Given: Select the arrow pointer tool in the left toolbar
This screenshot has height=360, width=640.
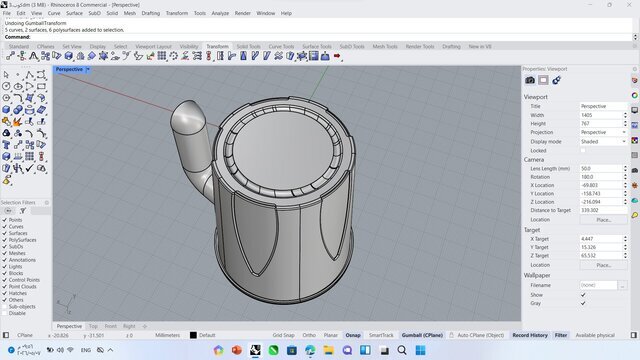Looking at the screenshot, I should [x=6, y=75].
